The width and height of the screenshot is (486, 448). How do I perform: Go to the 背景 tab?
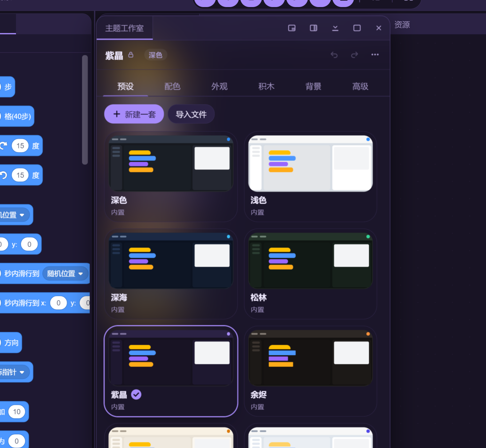(313, 86)
